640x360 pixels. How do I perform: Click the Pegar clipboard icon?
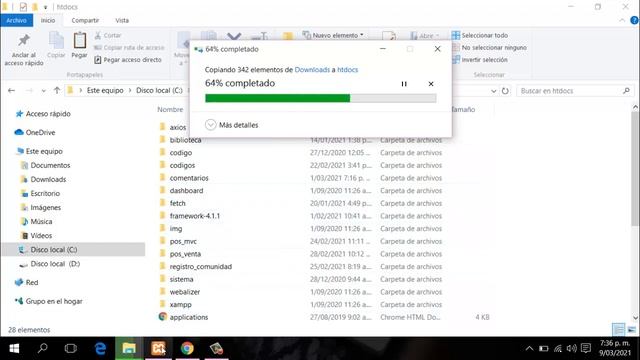(80, 41)
